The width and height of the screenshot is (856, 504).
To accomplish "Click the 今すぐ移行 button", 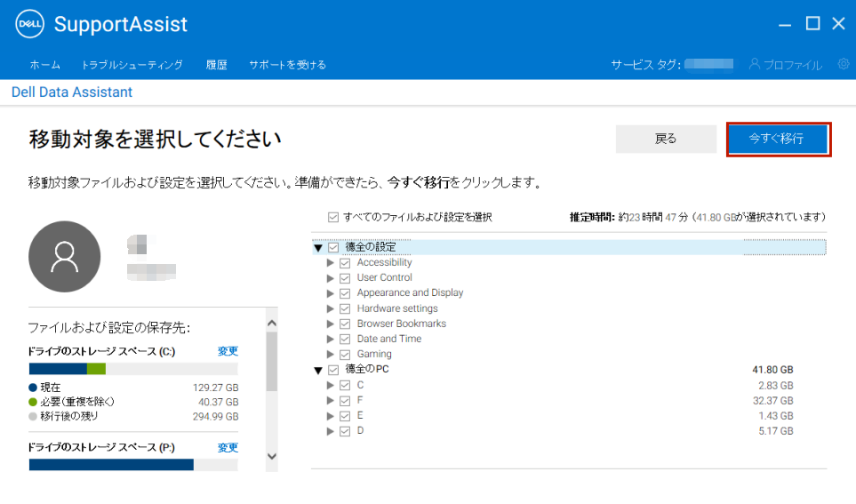I will coord(779,139).
